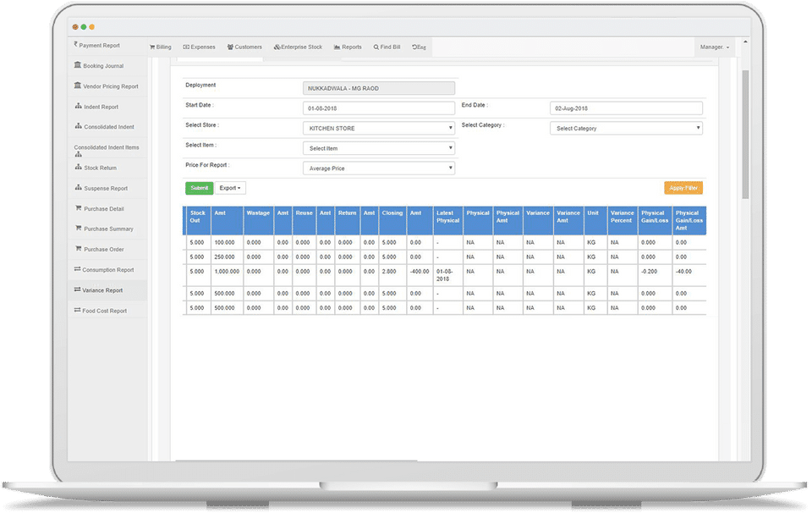Click the sitemap icon under Consolidated Indent Items
This screenshot has width=812, height=513.
pos(78,154)
